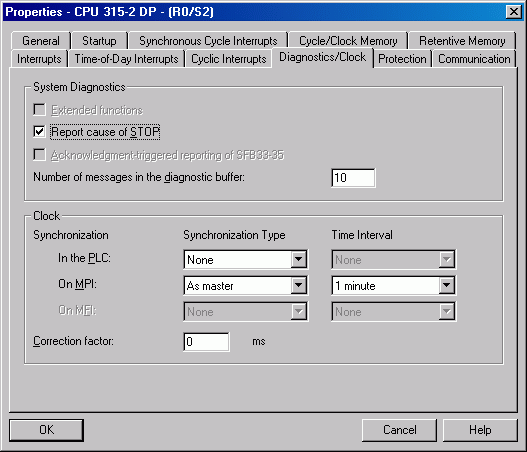
Task: Click the Correction factor input field
Action: pos(207,342)
